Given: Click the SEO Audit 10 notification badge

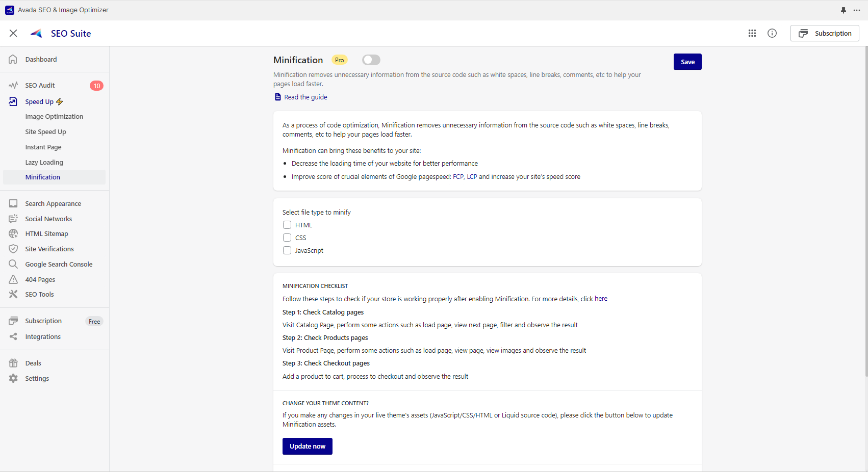Looking at the screenshot, I should click(96, 86).
